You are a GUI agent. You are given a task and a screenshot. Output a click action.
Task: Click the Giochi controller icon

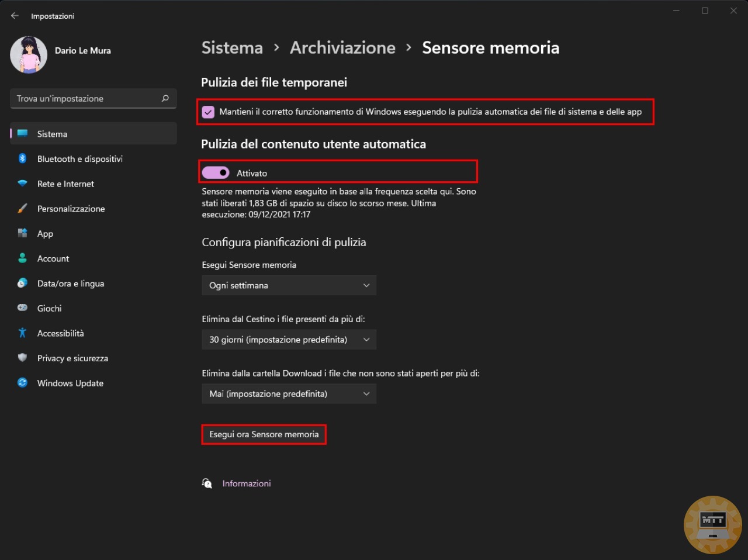(x=22, y=308)
